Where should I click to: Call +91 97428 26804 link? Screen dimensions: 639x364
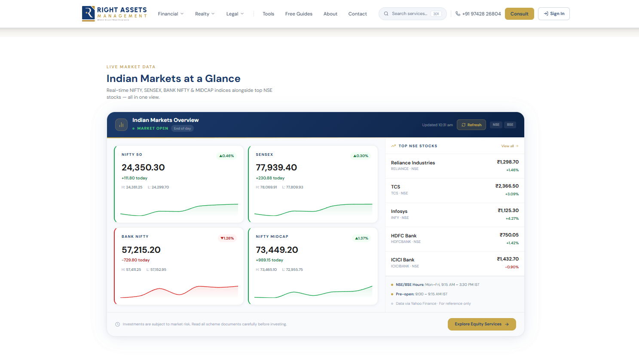click(x=478, y=14)
